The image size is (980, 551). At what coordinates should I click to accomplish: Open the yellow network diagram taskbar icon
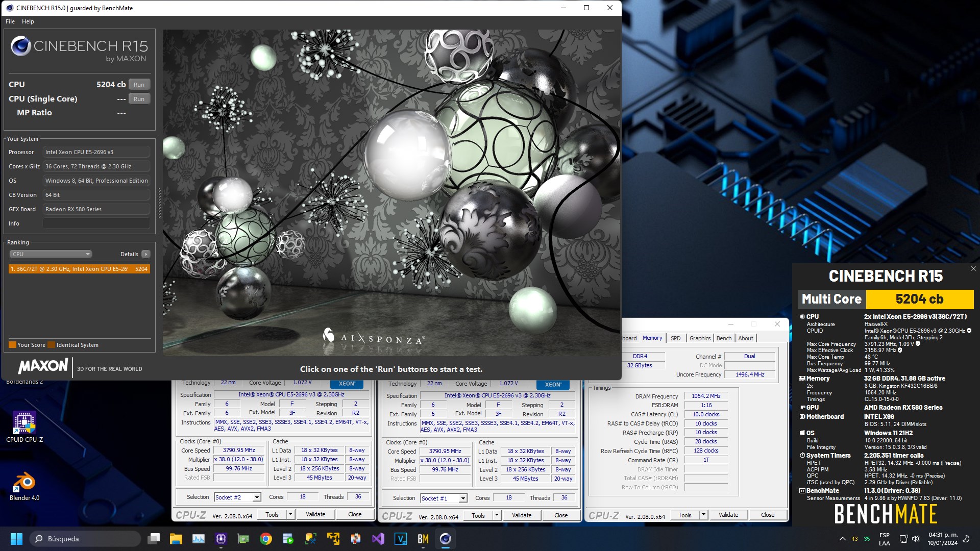point(333,539)
